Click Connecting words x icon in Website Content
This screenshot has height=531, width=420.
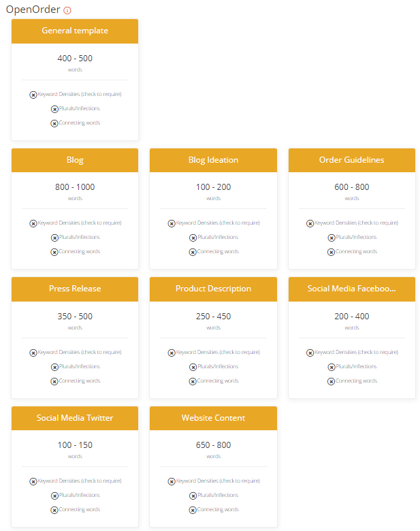click(x=193, y=511)
